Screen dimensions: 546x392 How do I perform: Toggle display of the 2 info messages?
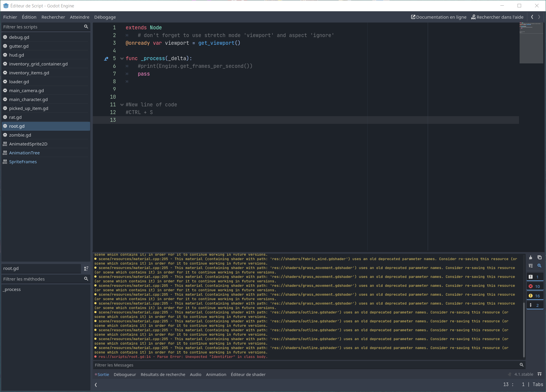[535, 305]
